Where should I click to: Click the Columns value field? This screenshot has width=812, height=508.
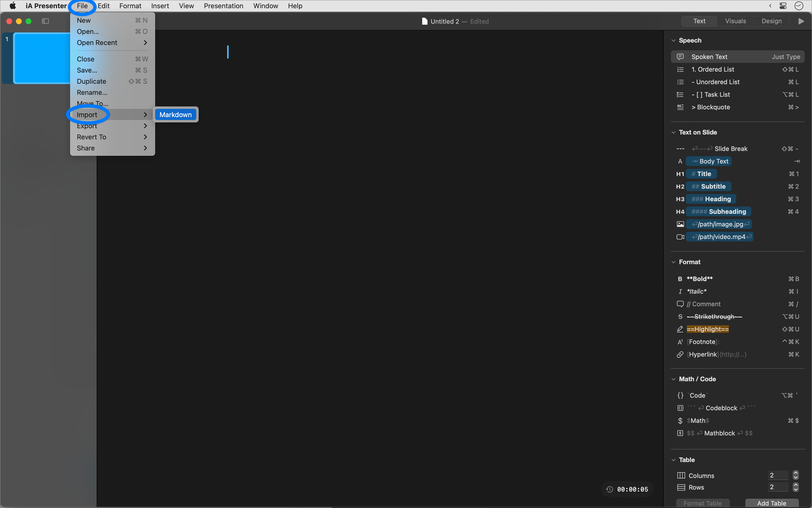click(x=778, y=475)
